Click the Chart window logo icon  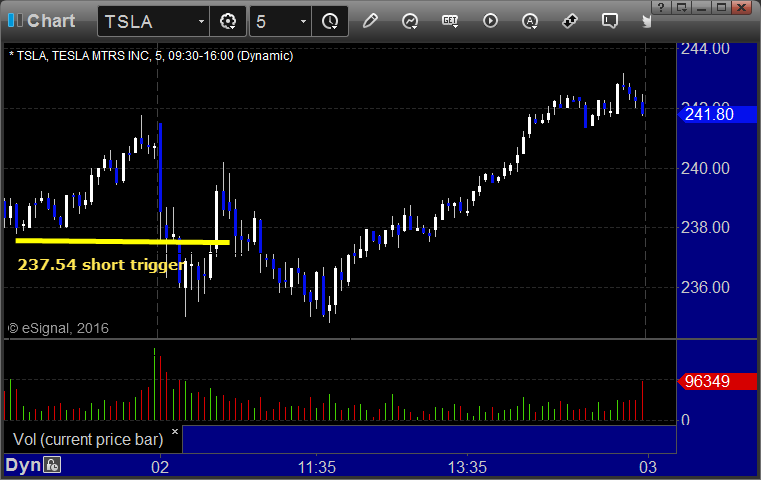[16, 20]
